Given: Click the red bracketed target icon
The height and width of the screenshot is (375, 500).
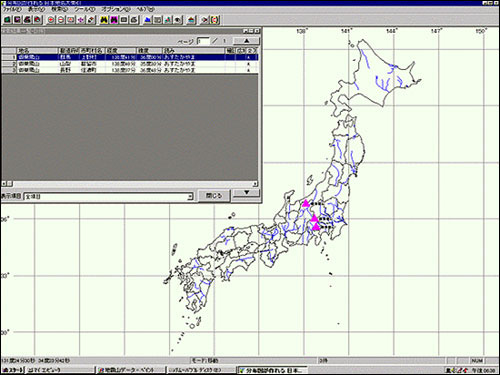Looking at the screenshot, I should click(215, 20).
